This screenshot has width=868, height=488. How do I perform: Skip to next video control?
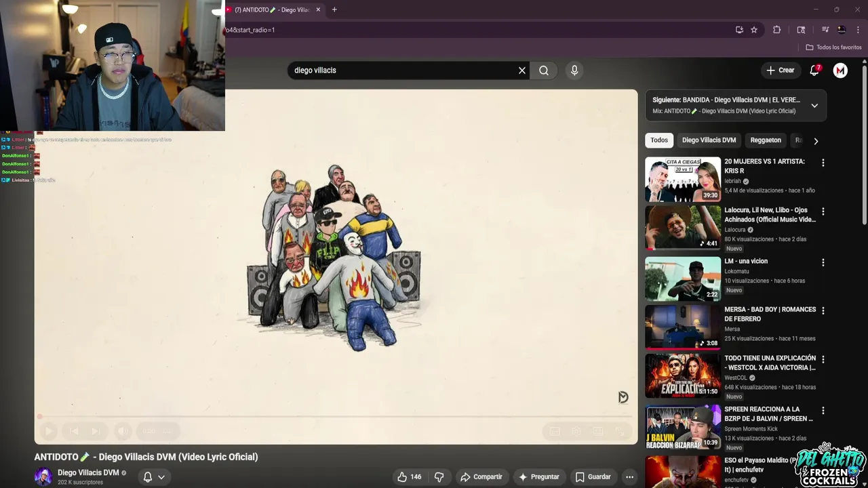point(96,431)
